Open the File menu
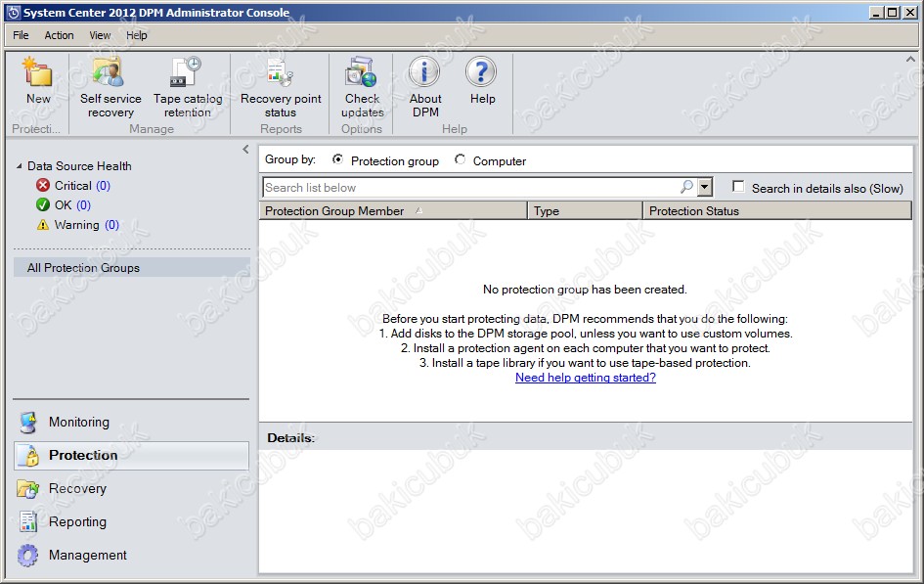 (x=21, y=35)
